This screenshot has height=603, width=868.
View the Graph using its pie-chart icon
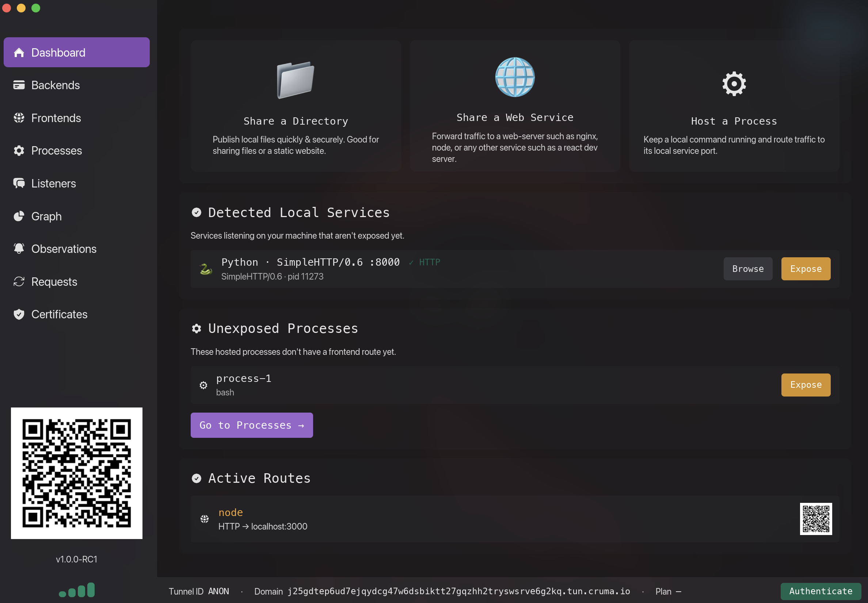pyautogui.click(x=19, y=216)
